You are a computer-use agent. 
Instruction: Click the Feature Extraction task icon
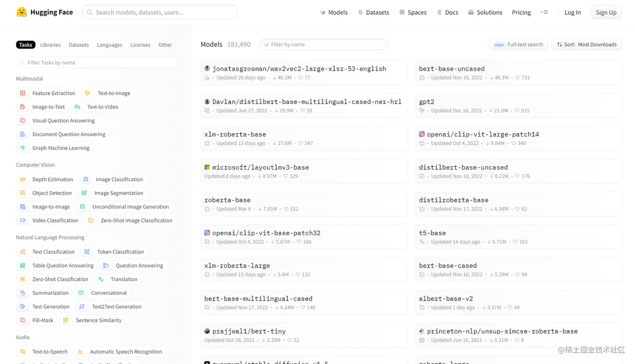point(23,93)
